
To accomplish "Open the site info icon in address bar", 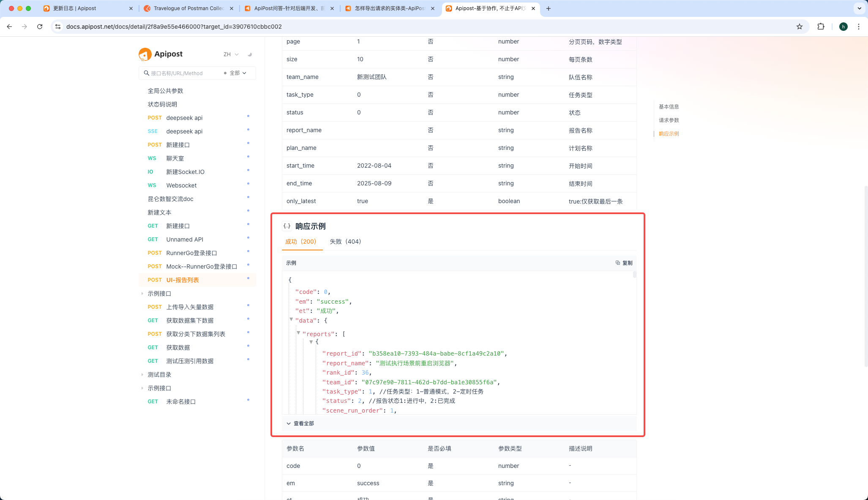I will pos(58,27).
